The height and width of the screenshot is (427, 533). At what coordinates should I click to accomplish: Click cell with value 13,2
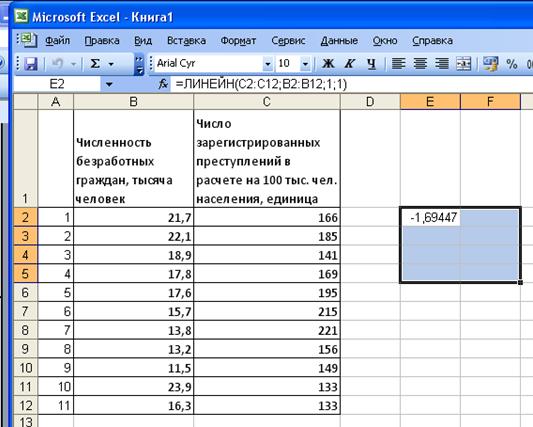[133, 349]
